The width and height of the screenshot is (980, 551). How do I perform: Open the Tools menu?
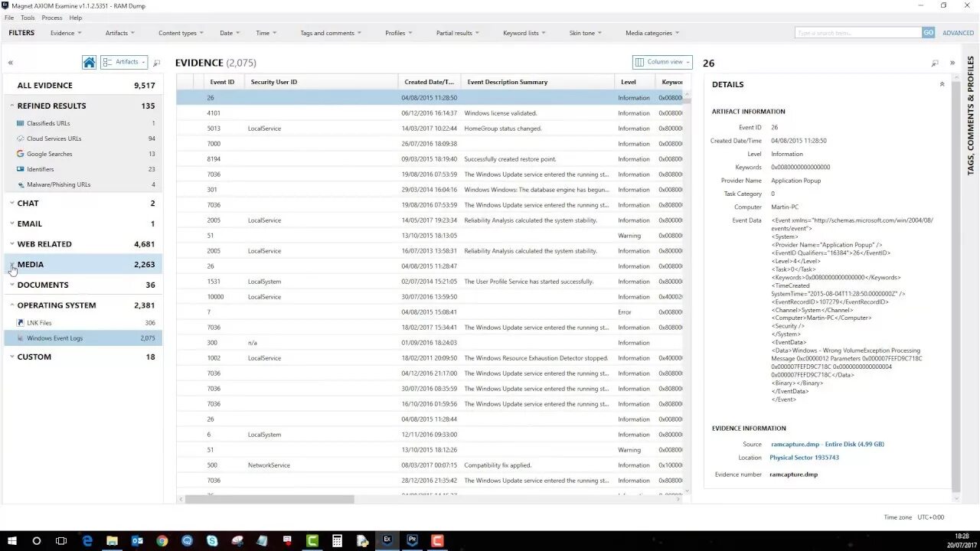[28, 17]
